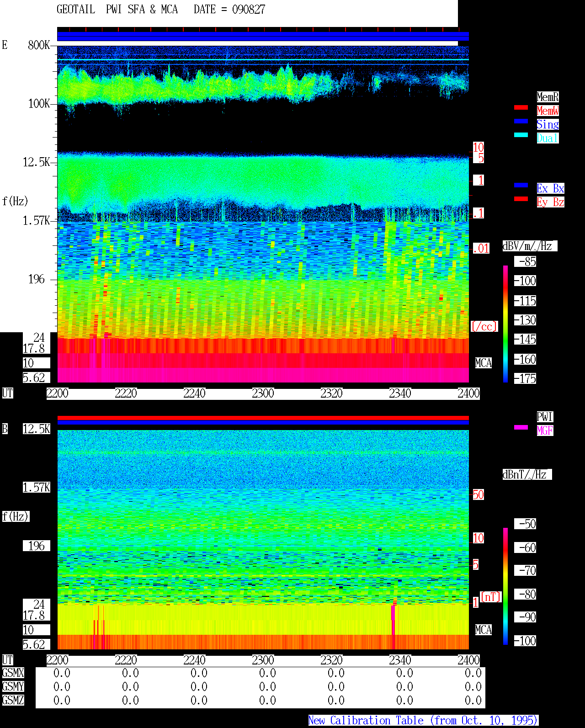The width and height of the screenshot is (585, 728).
Task: Click the magenta MGF legend swatch
Action: 521,427
